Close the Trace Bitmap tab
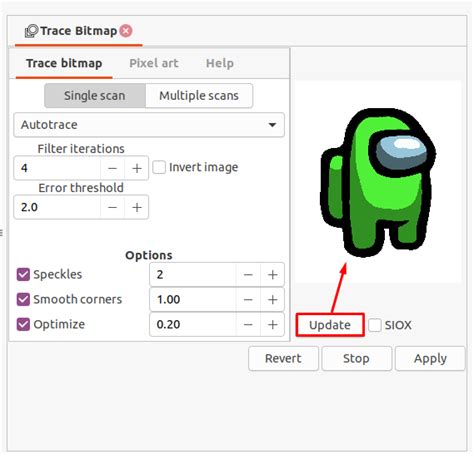Screen dimensions: 474x454 pos(126,31)
